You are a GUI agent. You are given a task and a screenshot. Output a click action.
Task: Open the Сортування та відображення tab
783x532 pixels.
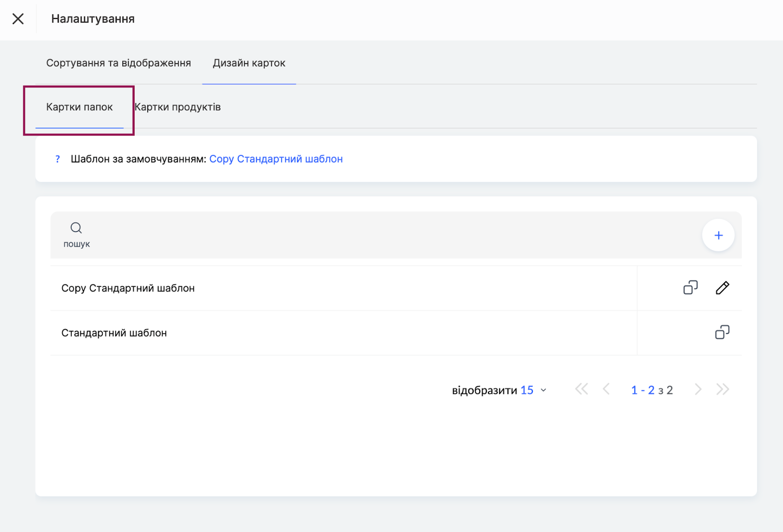pyautogui.click(x=118, y=63)
